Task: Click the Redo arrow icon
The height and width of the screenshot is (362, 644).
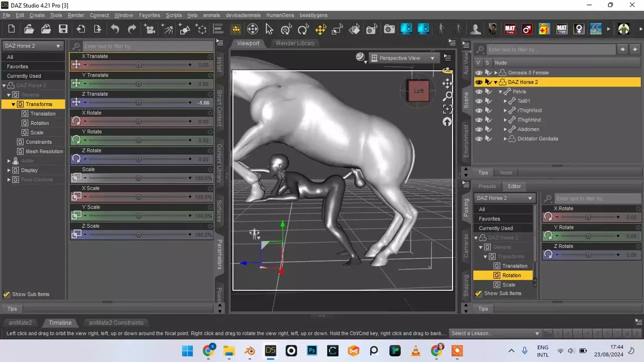Action: [x=132, y=29]
